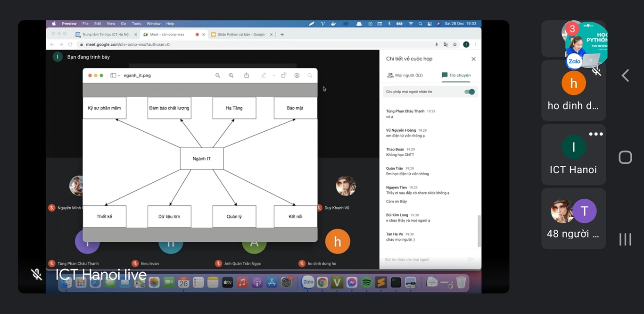
Task: Bookmark the page with the star icon
Action: (455, 44)
